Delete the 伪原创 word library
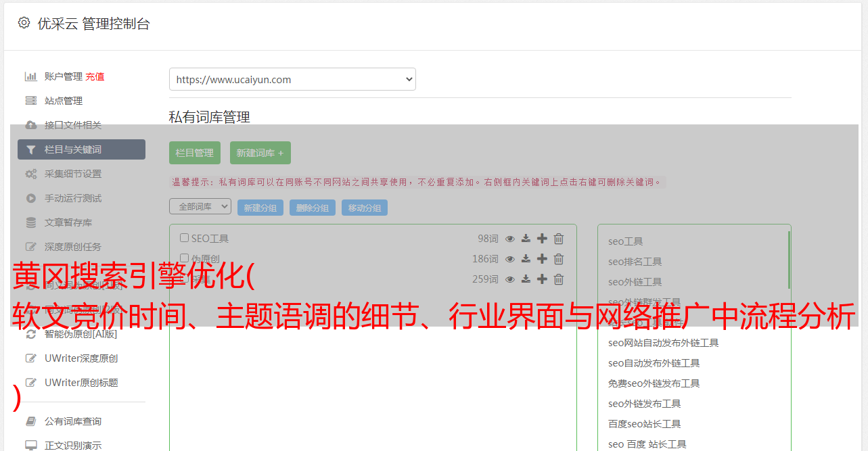Viewport: 868px width, 451px height. [559, 259]
